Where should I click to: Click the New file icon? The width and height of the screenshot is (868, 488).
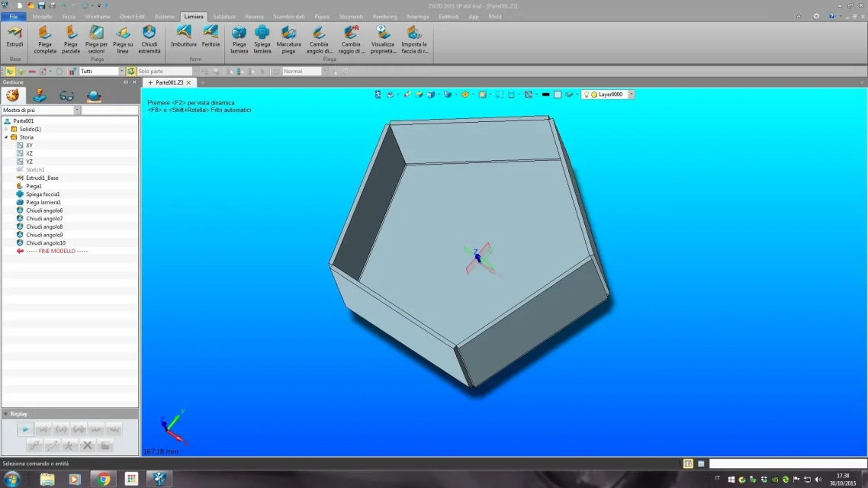point(19,5)
